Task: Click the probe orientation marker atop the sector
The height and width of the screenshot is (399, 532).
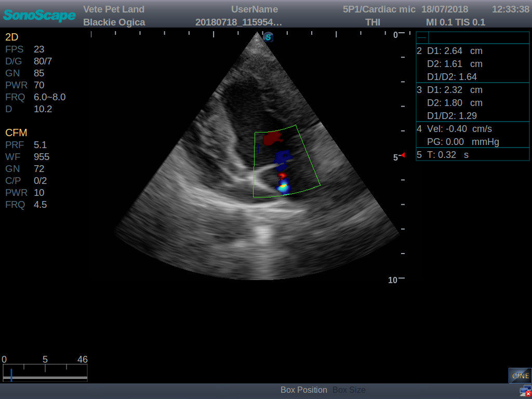Action: 268,37
